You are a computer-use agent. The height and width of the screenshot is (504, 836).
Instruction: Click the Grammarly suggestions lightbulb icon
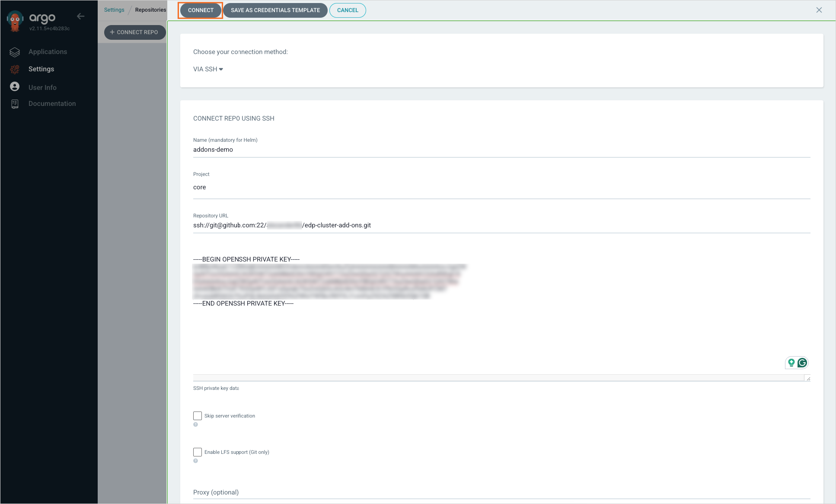[x=791, y=363]
